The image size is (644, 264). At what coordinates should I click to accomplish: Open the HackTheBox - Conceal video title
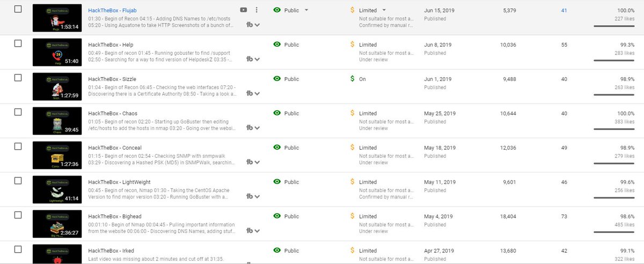[x=114, y=148]
